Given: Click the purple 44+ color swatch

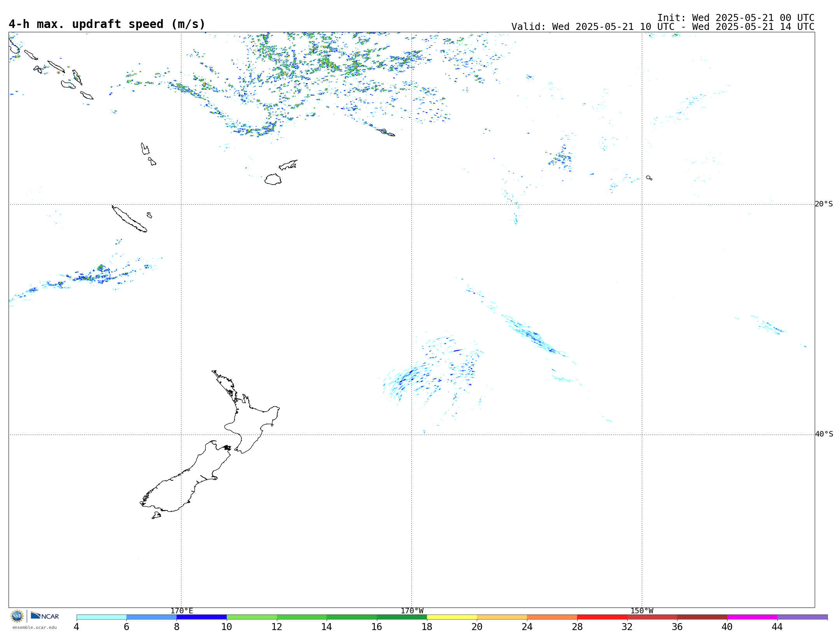Looking at the screenshot, I should (802, 617).
